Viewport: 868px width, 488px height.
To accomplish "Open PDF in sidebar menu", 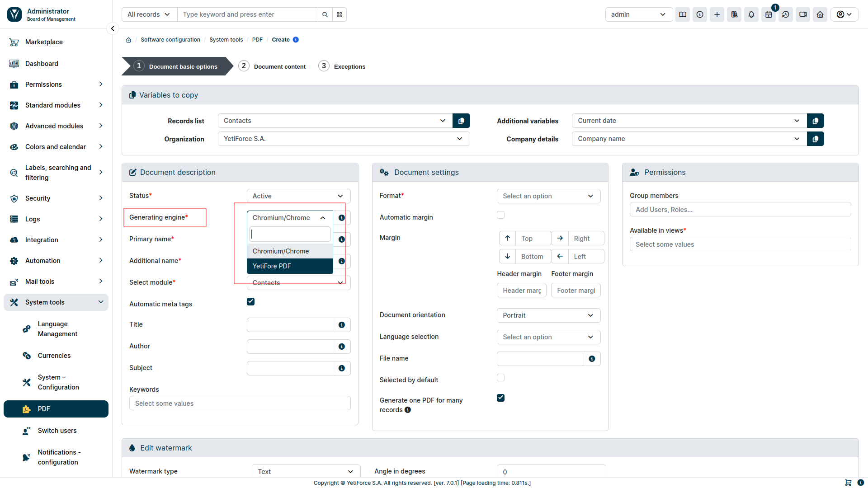I will (x=56, y=409).
